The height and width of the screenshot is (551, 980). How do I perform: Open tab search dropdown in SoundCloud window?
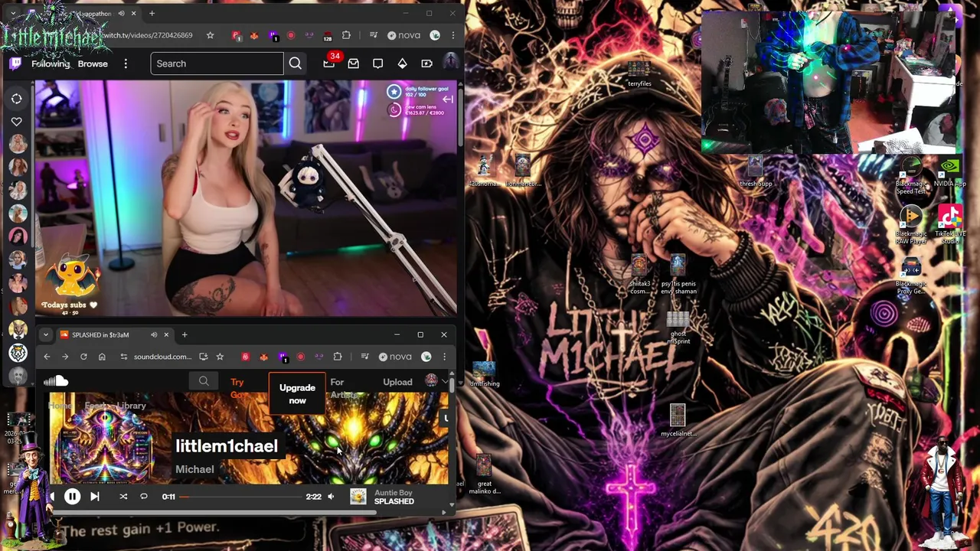[45, 334]
